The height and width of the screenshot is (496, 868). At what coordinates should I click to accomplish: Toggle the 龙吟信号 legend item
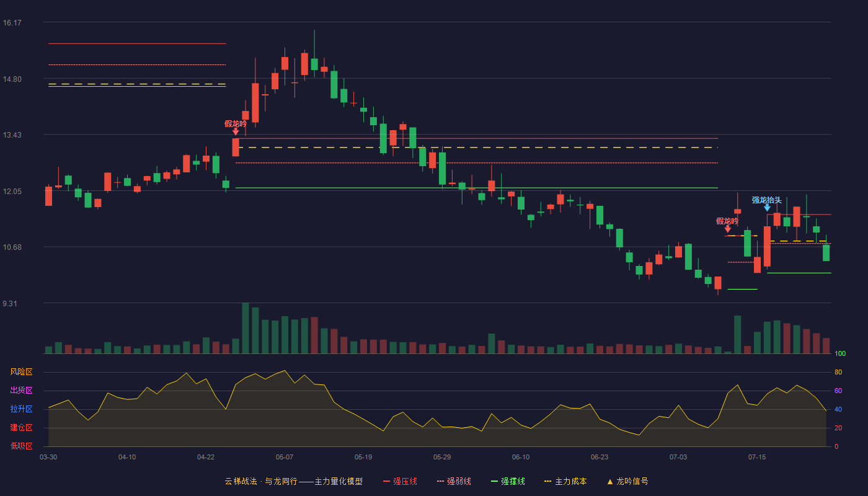tap(627, 481)
